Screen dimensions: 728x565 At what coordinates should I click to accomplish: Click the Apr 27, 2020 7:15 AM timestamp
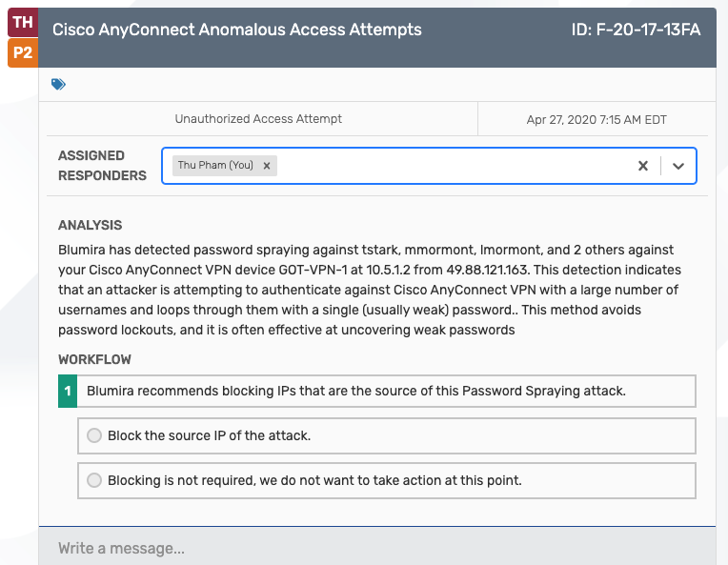597,120
